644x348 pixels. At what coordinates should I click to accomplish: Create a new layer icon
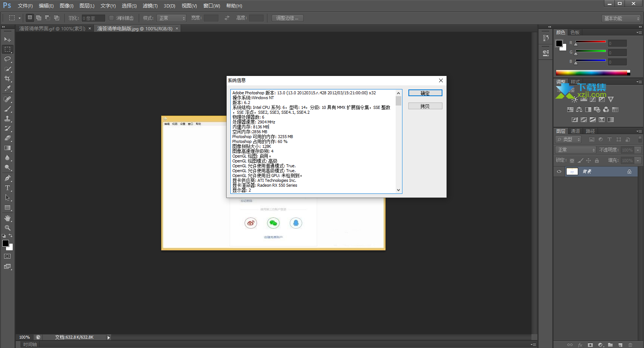(620, 345)
